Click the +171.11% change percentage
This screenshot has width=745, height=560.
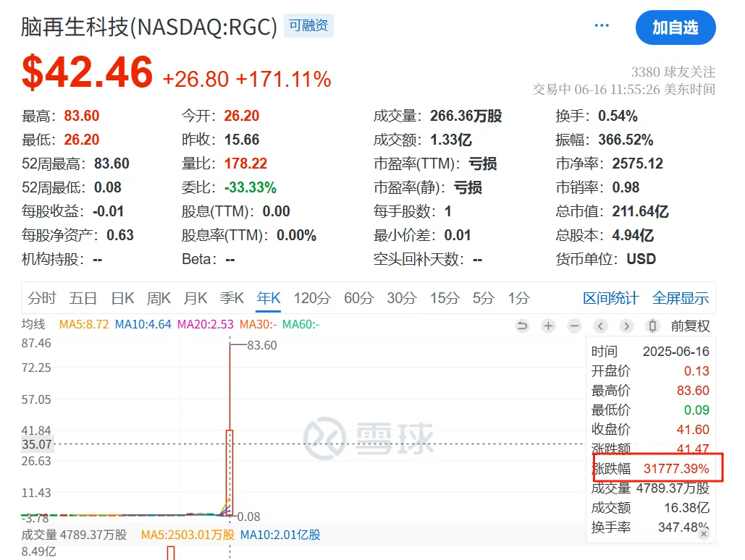[283, 79]
